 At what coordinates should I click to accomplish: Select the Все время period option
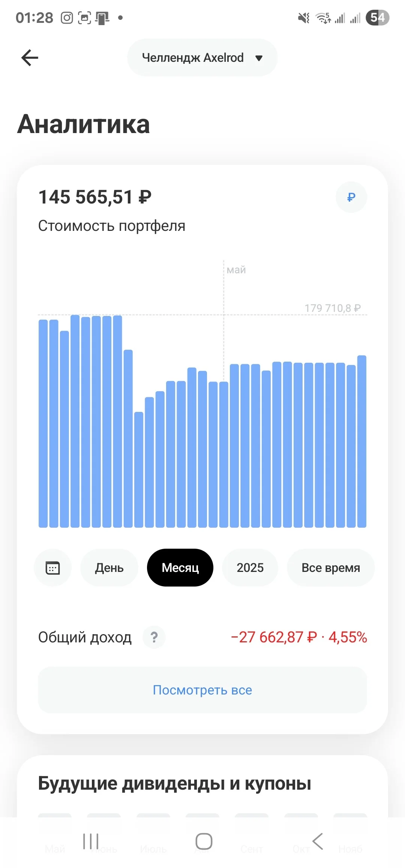[331, 568]
